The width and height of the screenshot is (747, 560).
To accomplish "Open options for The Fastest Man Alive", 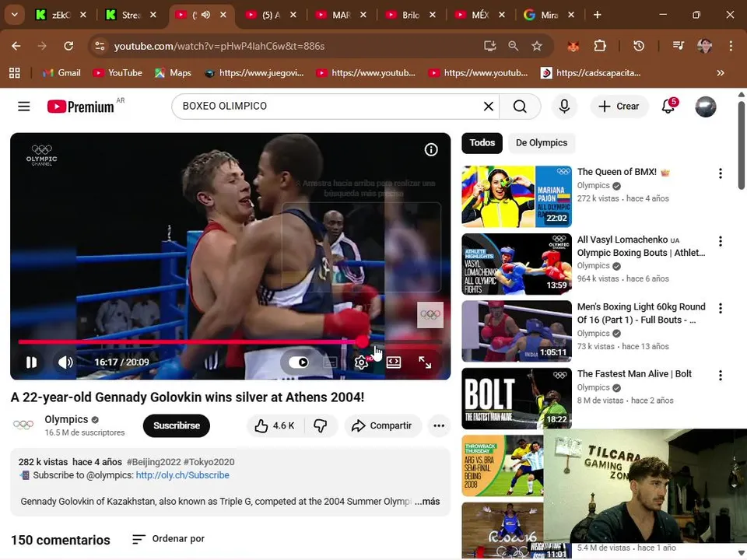I will pyautogui.click(x=721, y=376).
